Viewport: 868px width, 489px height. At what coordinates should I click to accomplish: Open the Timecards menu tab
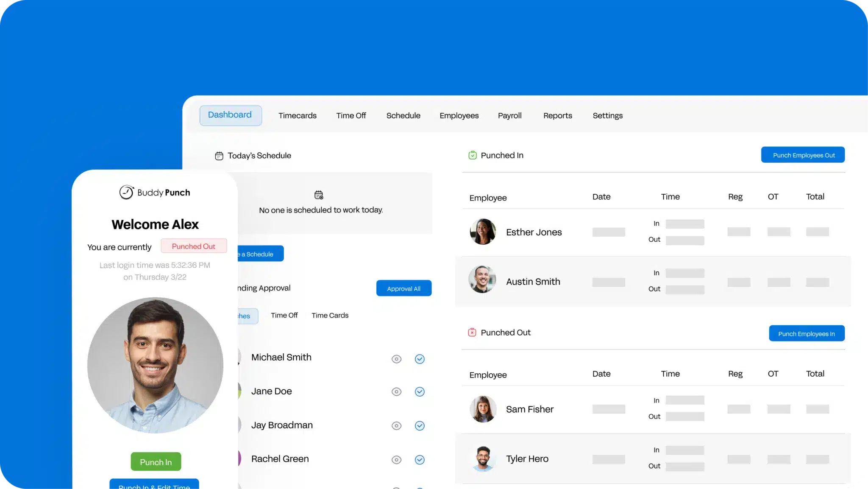[x=297, y=115]
